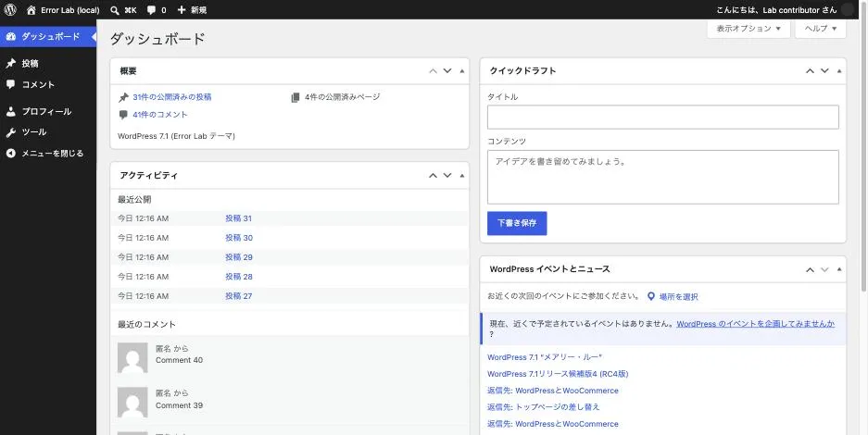The image size is (868, 435).
Task: Click the プロフィール person icon in sidebar
Action: coord(11,111)
